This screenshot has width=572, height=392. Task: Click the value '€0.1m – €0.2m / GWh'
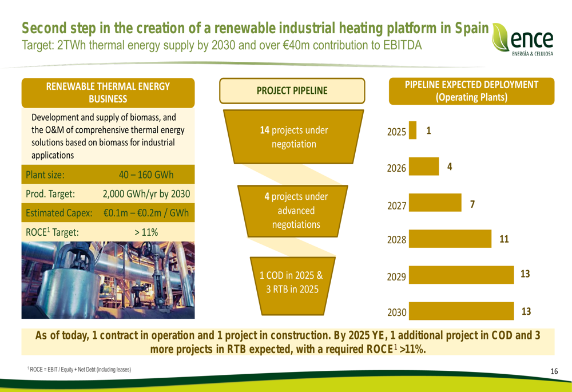tap(146, 213)
